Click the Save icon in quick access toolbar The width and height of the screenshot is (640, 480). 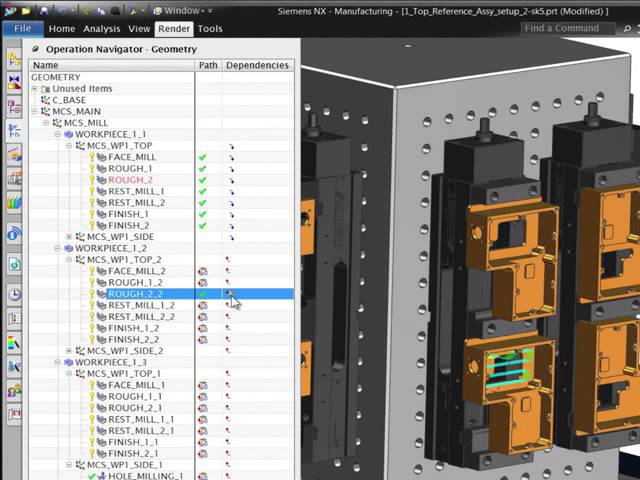[x=44, y=11]
